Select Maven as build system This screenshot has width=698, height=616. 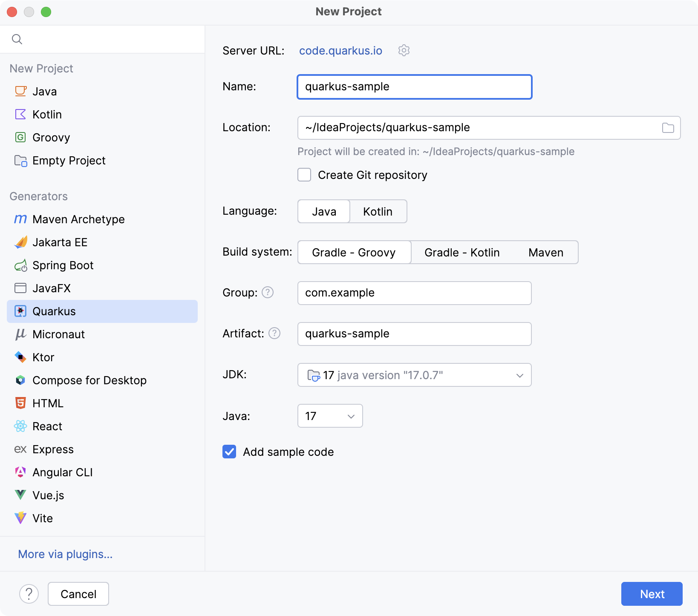coord(545,253)
